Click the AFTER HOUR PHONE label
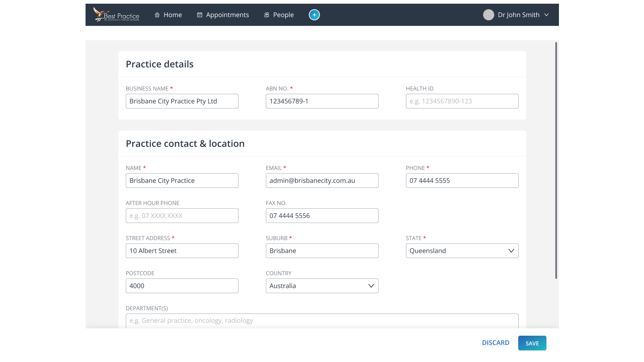The image size is (644, 362). [153, 203]
